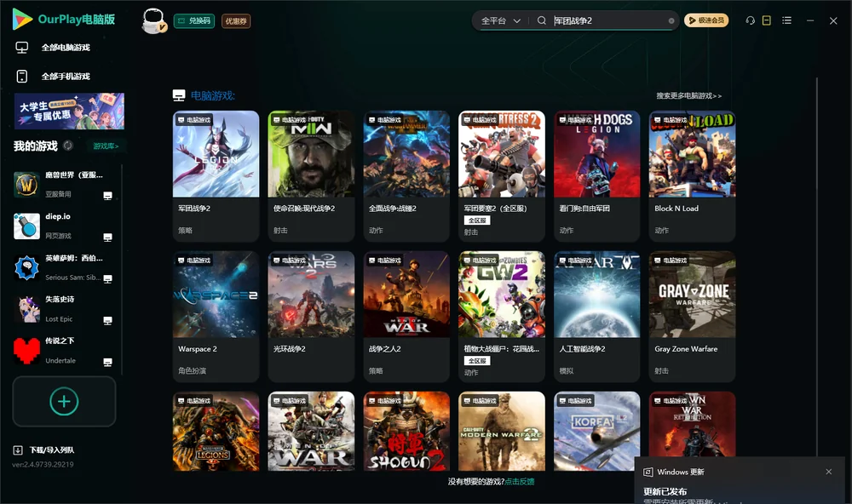Open the 使命召唤:现代战争2 game card
Image resolution: width=852 pixels, height=504 pixels.
tap(311, 176)
